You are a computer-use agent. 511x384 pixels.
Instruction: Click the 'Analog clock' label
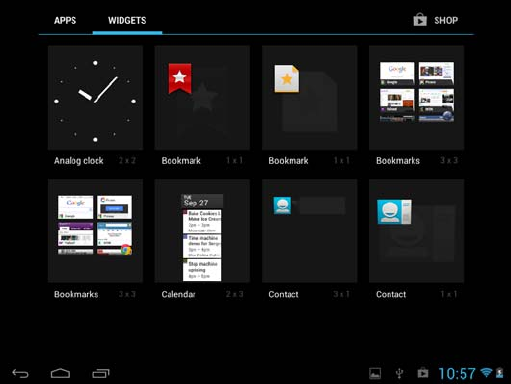79,161
